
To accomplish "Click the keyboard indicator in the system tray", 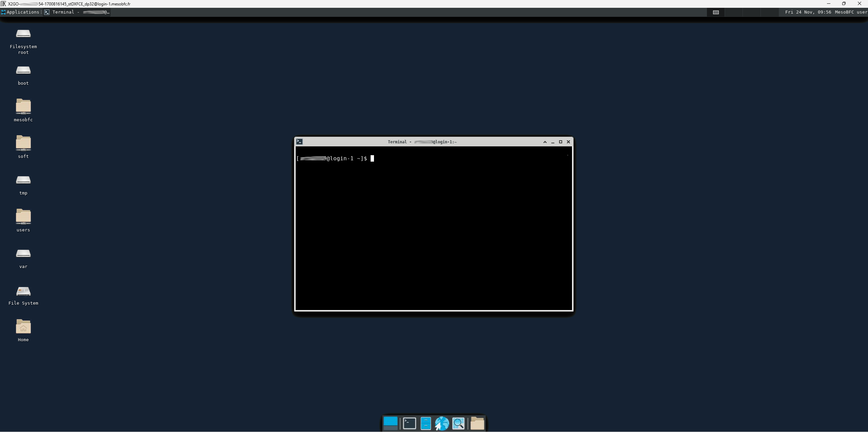I will (x=716, y=12).
